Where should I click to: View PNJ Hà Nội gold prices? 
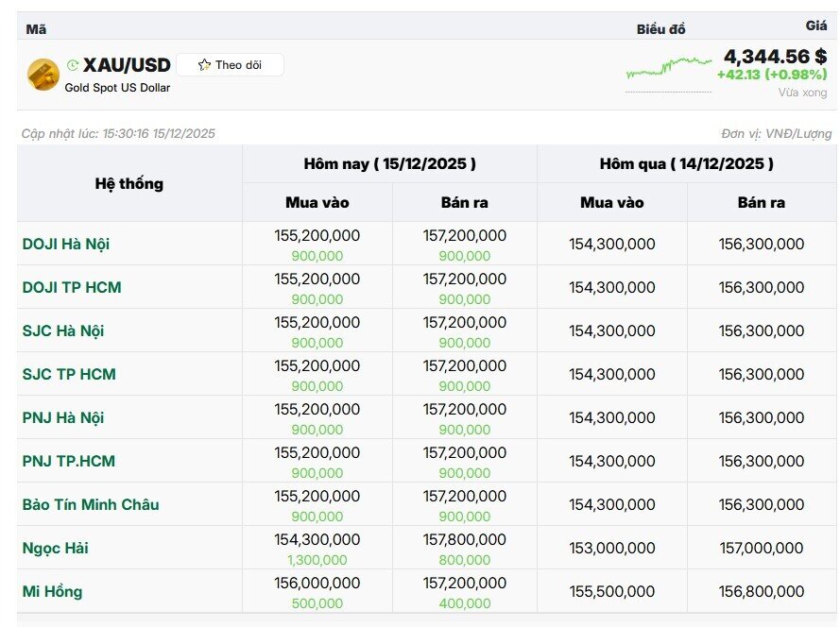click(x=63, y=417)
